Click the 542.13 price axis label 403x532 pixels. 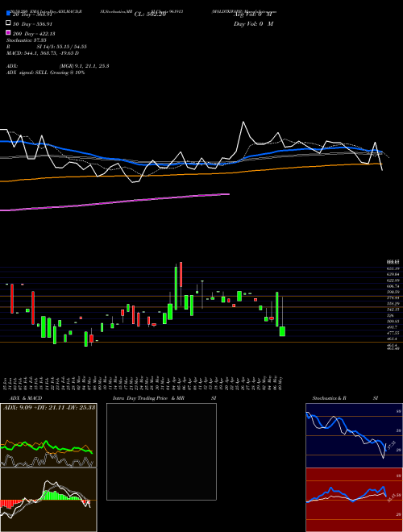click(x=393, y=310)
